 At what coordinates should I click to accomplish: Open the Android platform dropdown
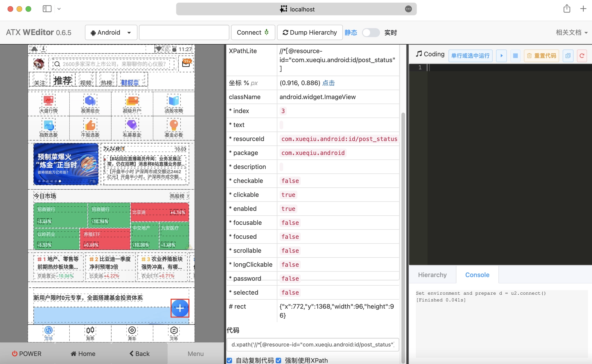(111, 32)
